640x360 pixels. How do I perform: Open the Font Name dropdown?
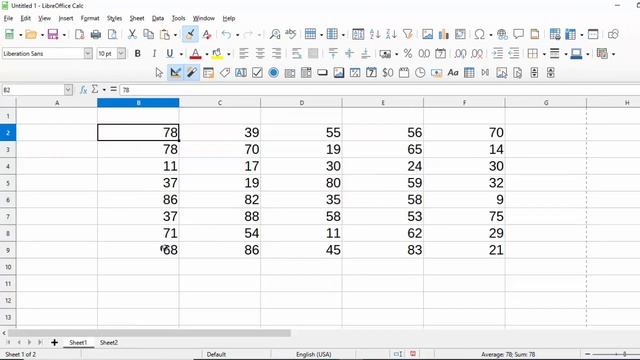[x=88, y=53]
